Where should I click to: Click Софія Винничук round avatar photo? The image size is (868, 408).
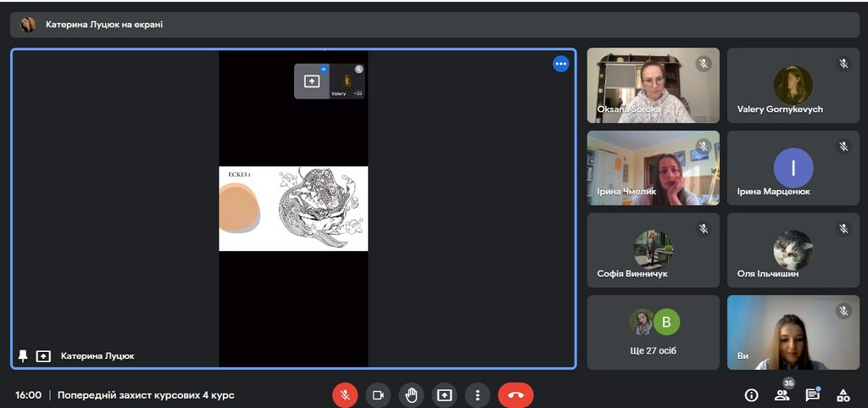click(654, 249)
